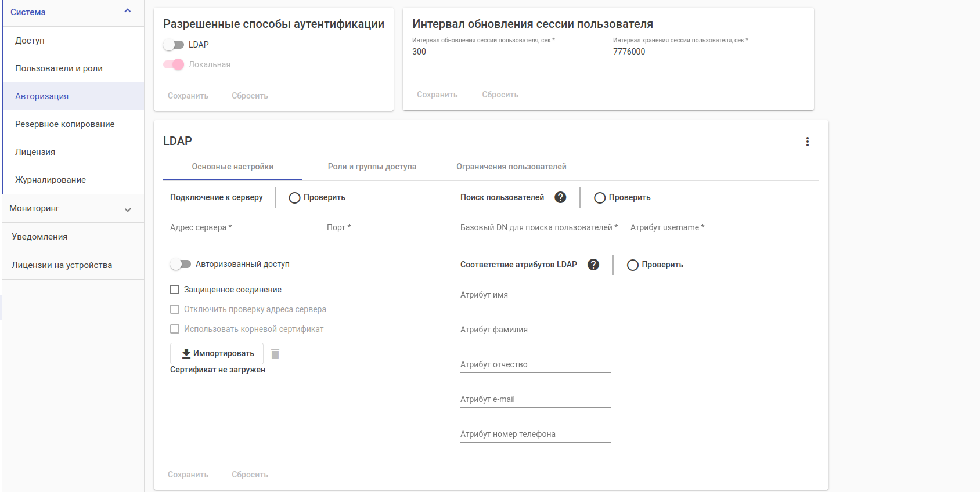Screen dimensions: 980x492
Task: Switch to Роли и группы доступа tab
Action: (372, 167)
